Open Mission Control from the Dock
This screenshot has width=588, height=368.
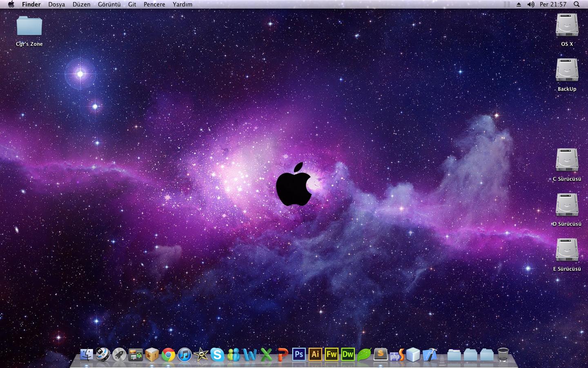[136, 355]
